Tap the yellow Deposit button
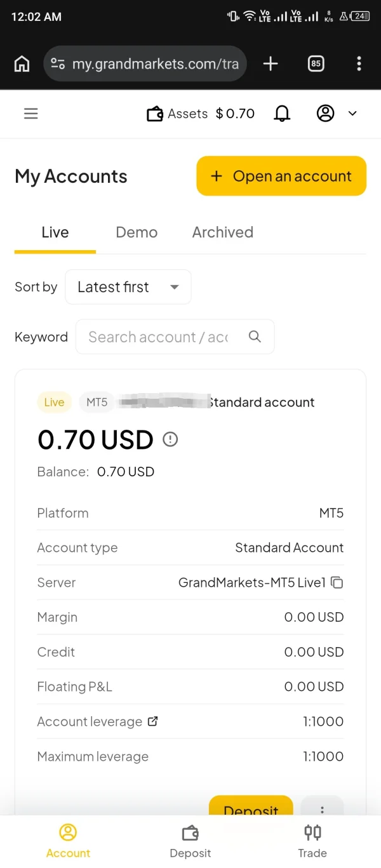381x868 pixels. pos(251,805)
